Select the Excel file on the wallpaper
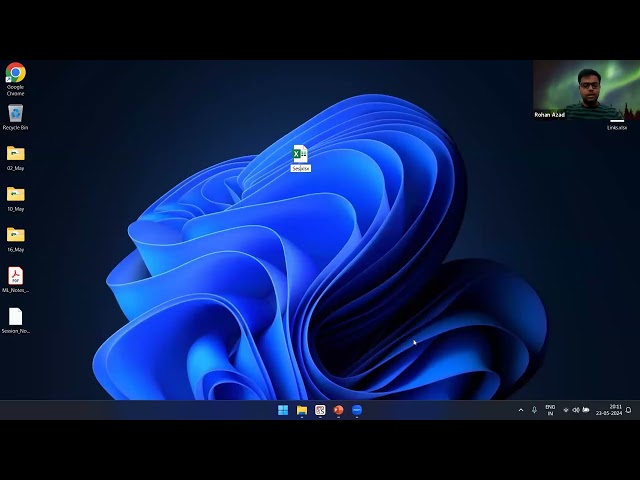Screen dimensions: 640x480 (x=300, y=154)
